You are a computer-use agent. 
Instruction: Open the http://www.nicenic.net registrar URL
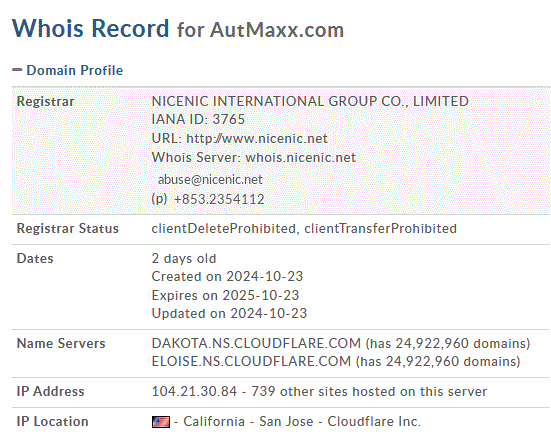(x=257, y=138)
